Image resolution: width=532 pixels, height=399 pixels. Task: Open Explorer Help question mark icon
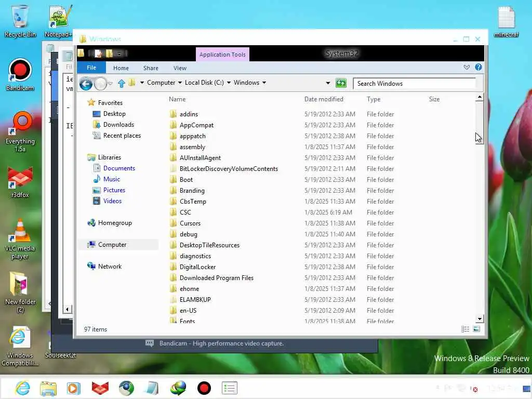pos(478,67)
